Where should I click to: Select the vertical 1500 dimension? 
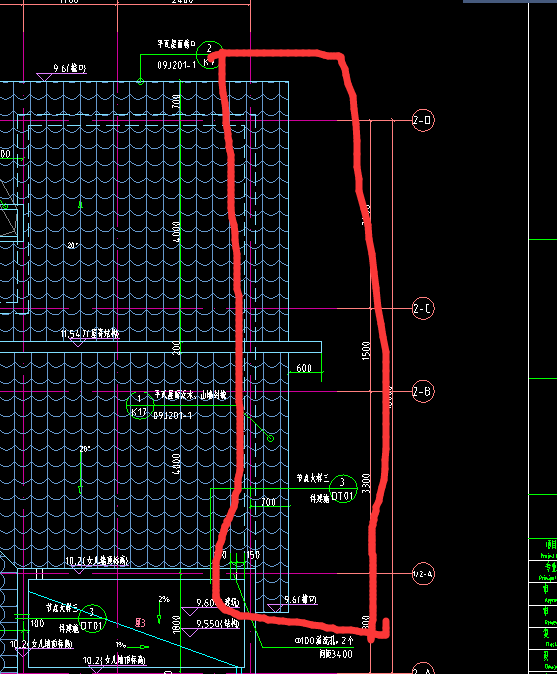click(366, 350)
